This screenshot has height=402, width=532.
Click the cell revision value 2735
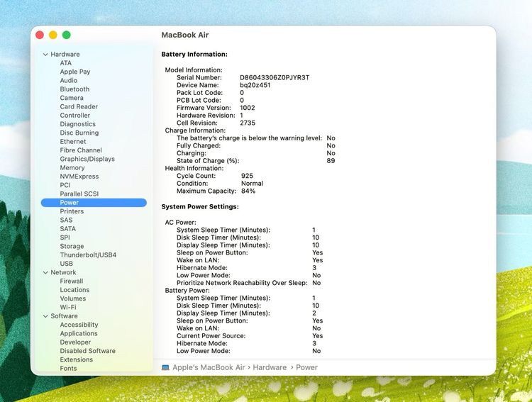pos(248,123)
